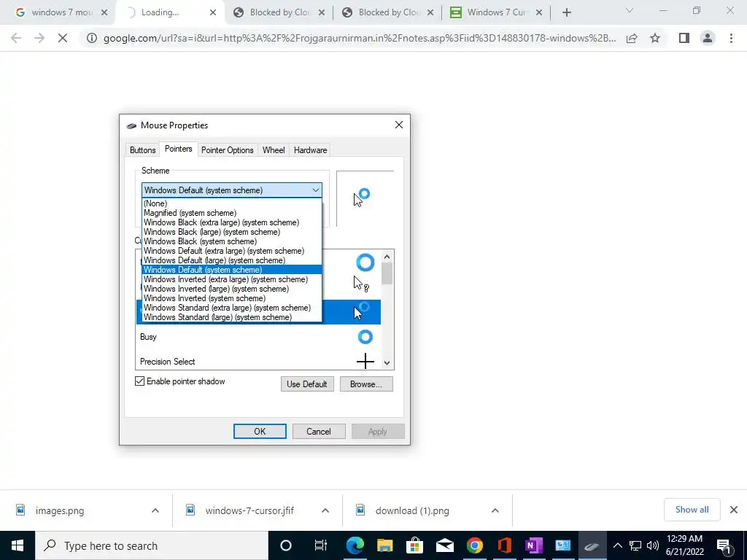The width and height of the screenshot is (747, 560).
Task: Choose Windows Black (system scheme)
Action: click(x=231, y=241)
